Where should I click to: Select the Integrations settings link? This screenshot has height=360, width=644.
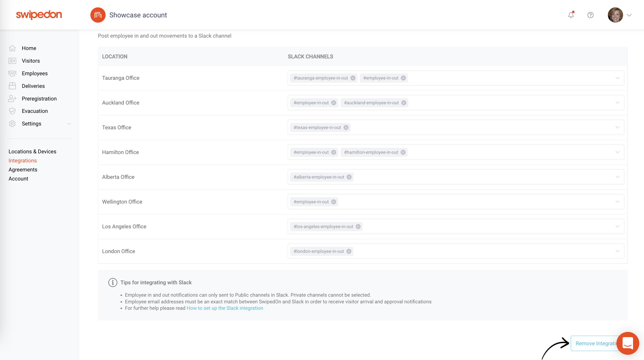(x=23, y=160)
